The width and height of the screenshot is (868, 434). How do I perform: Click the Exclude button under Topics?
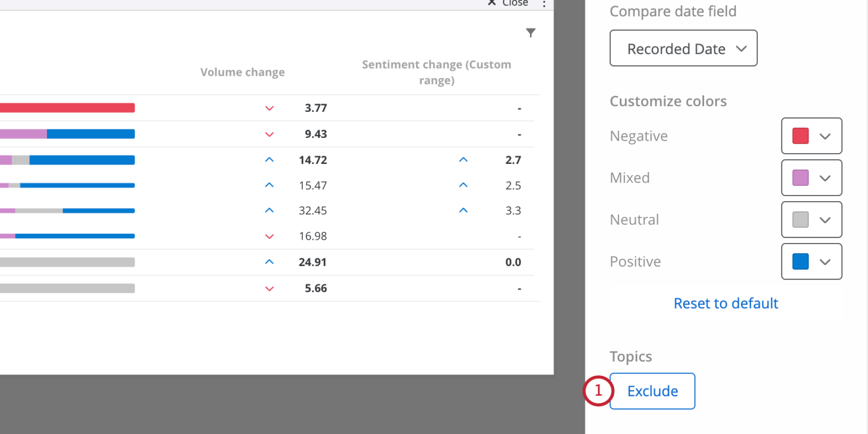(x=652, y=390)
